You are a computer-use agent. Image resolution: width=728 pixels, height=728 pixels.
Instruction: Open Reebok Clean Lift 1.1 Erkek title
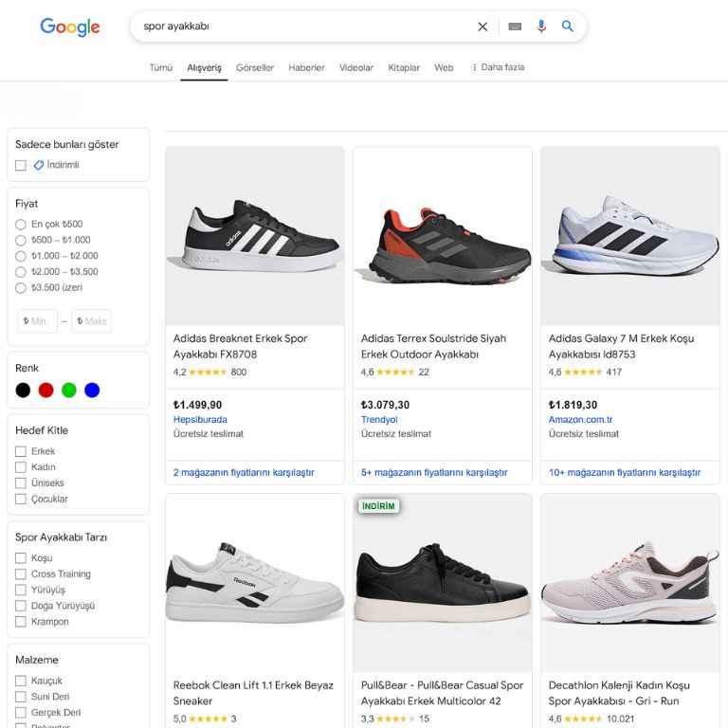tap(253, 693)
